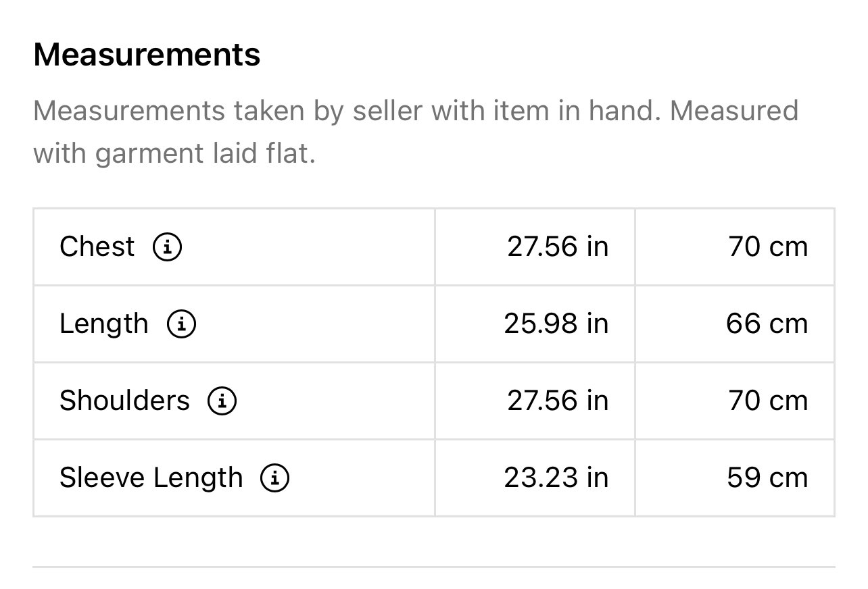The width and height of the screenshot is (868, 589).
Task: Click the divider line below the table
Action: [434, 567]
